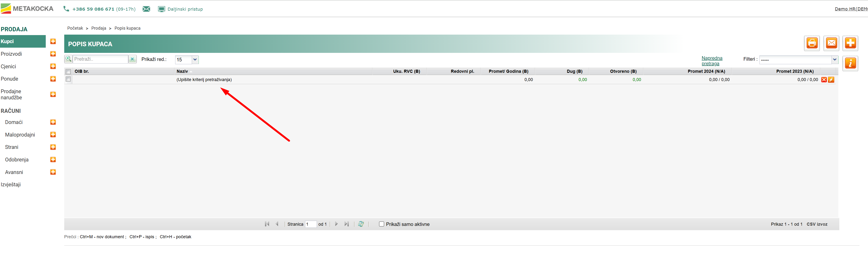This screenshot has width=868, height=256.
Task: Open the orange info icon button
Action: pos(850,63)
